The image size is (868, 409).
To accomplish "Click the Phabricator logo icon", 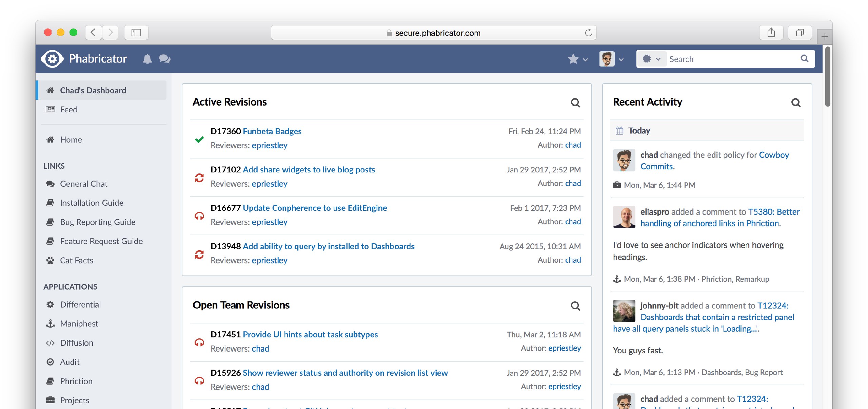I will click(52, 59).
